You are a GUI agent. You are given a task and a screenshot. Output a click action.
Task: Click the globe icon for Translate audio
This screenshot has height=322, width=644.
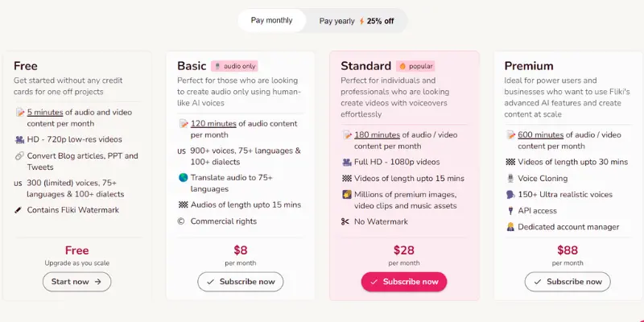184,178
